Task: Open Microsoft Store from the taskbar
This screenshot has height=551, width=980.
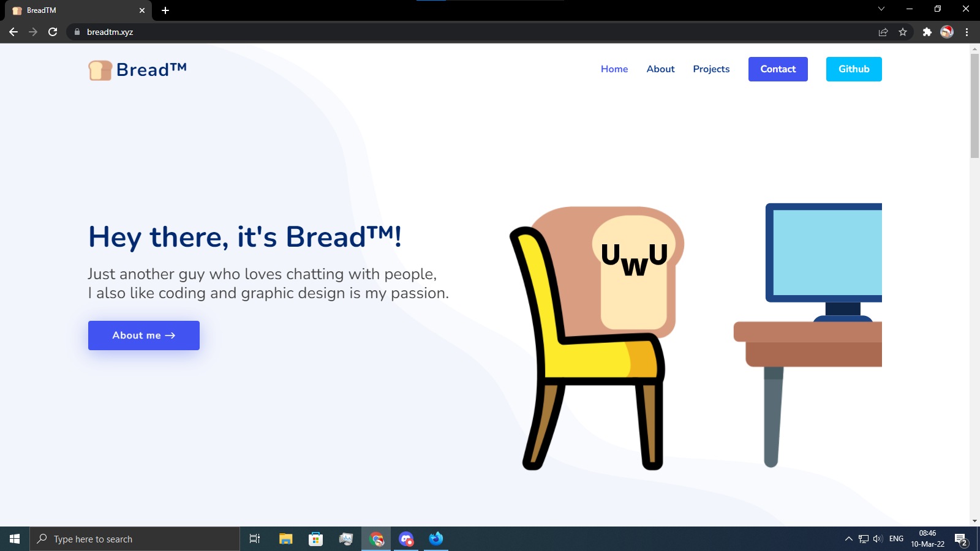Action: 315,539
